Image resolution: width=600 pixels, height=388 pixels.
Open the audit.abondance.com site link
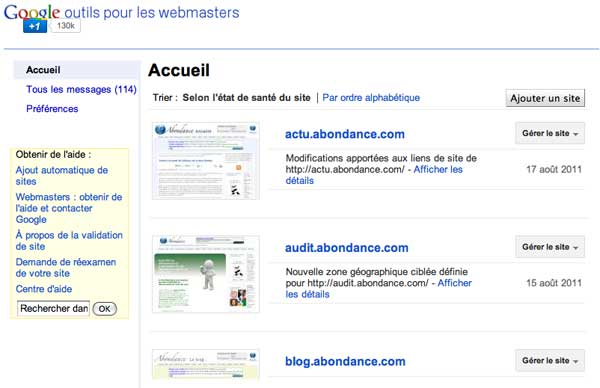tap(347, 248)
